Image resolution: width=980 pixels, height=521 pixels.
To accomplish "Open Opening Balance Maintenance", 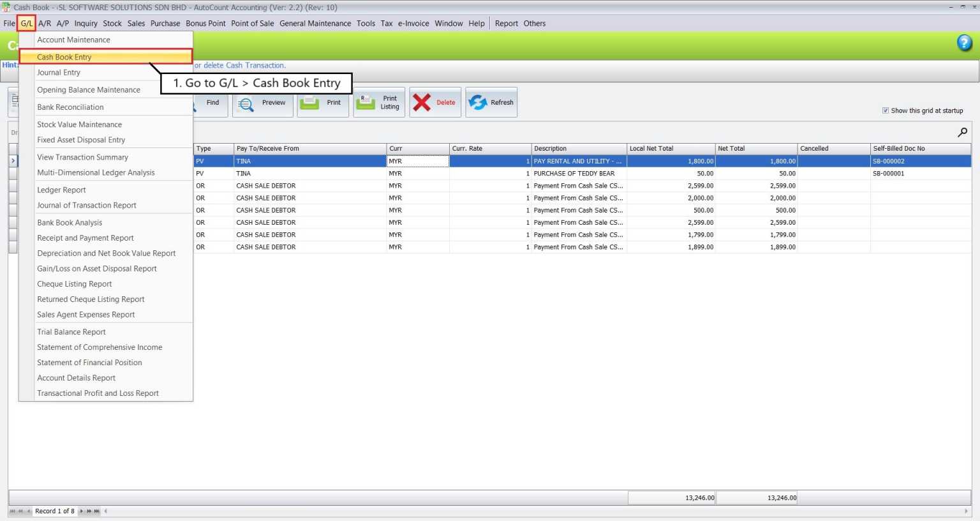I will 106,90.
